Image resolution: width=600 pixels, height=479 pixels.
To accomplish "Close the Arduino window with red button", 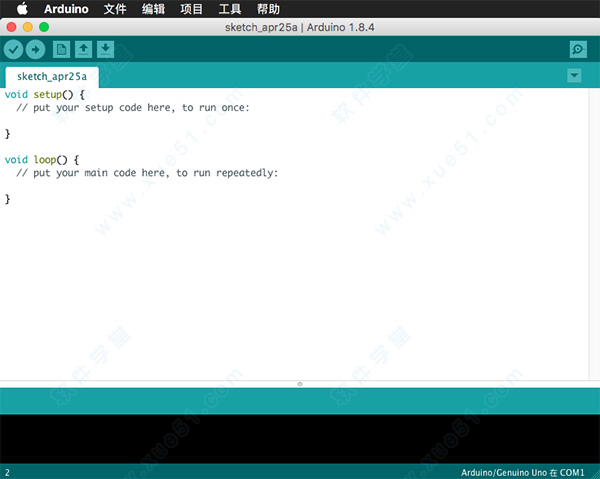I will 11,27.
